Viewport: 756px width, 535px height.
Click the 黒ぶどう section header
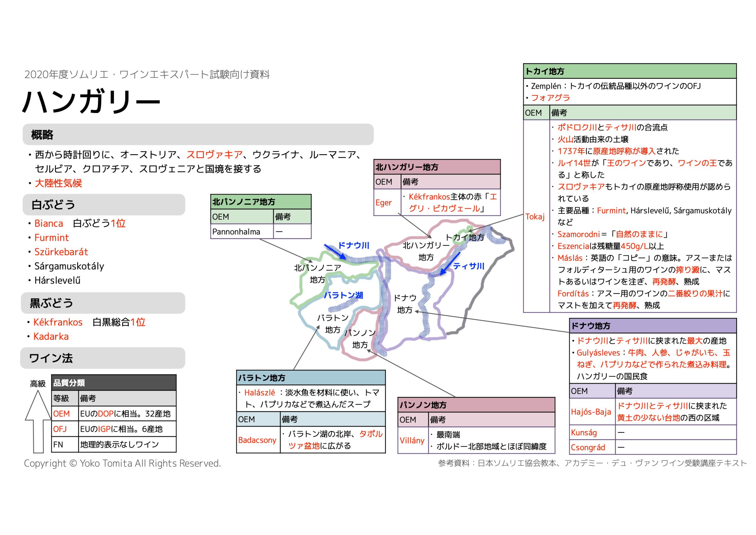103,303
